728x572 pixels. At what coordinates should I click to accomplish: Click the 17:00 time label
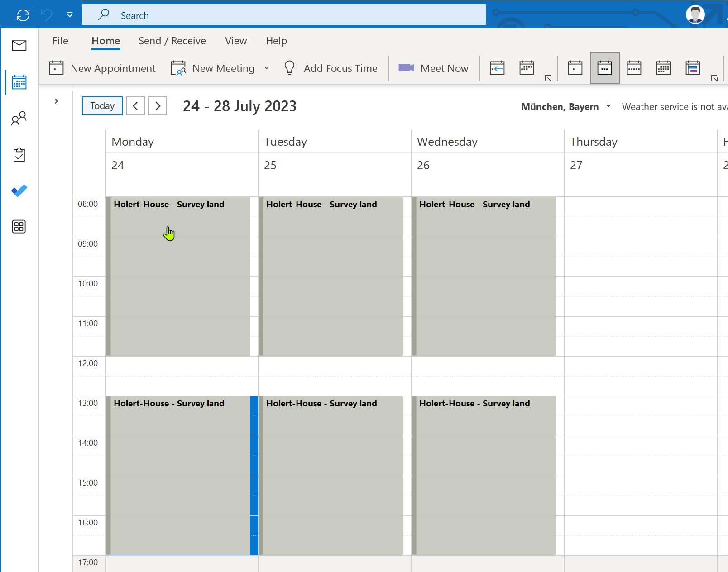pos(88,562)
